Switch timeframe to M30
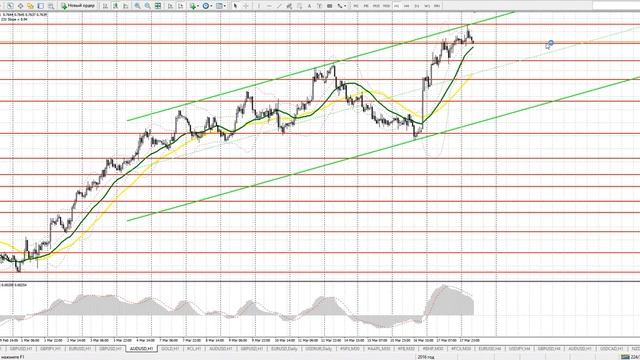The image size is (640, 360). pyautogui.click(x=386, y=6)
